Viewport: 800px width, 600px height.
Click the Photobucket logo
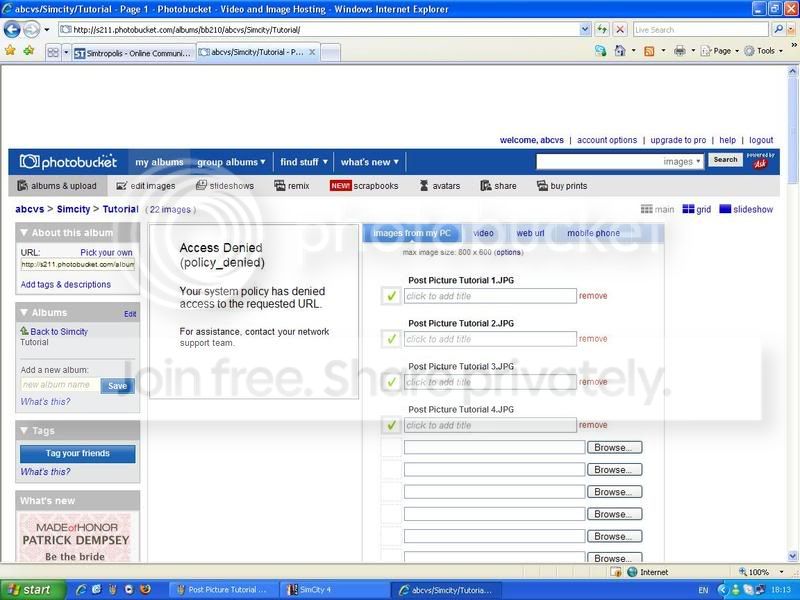[x=68, y=162]
